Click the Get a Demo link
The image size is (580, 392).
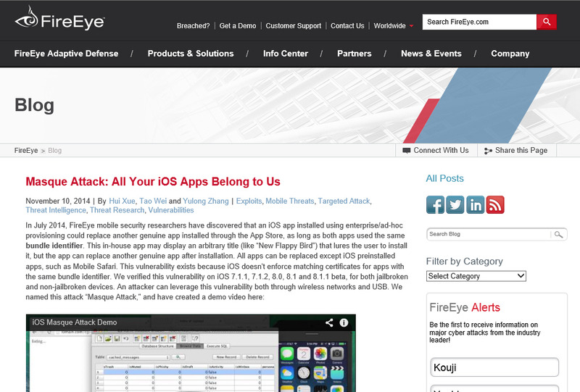(238, 26)
